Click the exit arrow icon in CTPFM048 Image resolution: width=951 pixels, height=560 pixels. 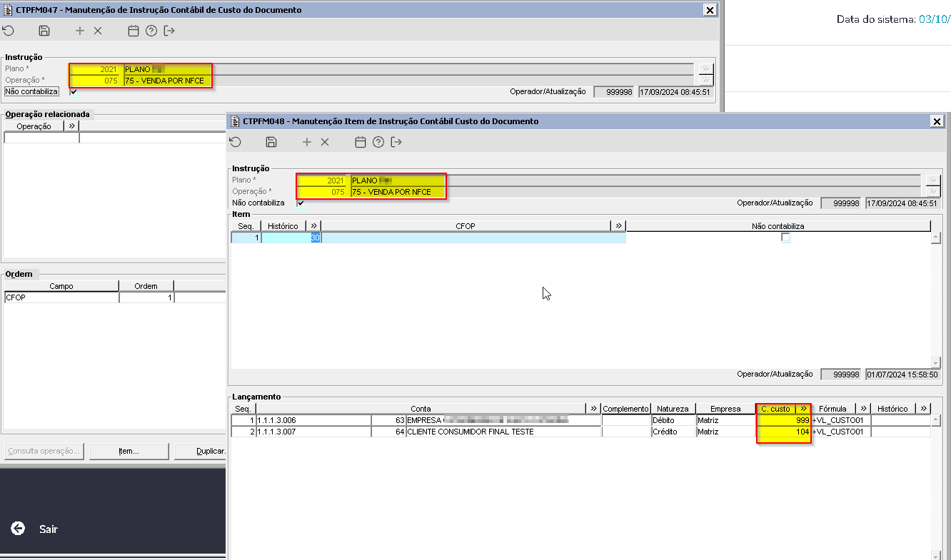tap(396, 142)
